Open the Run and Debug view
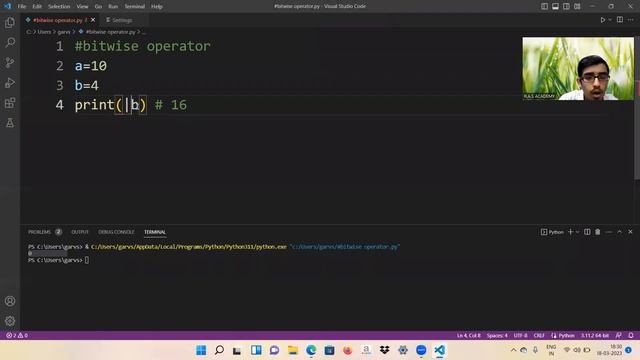This screenshot has height=360, width=640. pos(10,82)
